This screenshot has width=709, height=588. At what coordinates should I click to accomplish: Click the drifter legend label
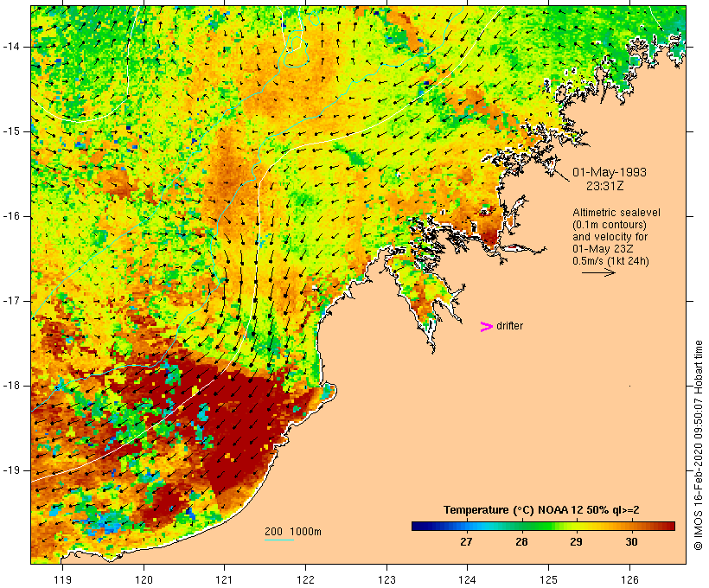point(509,326)
